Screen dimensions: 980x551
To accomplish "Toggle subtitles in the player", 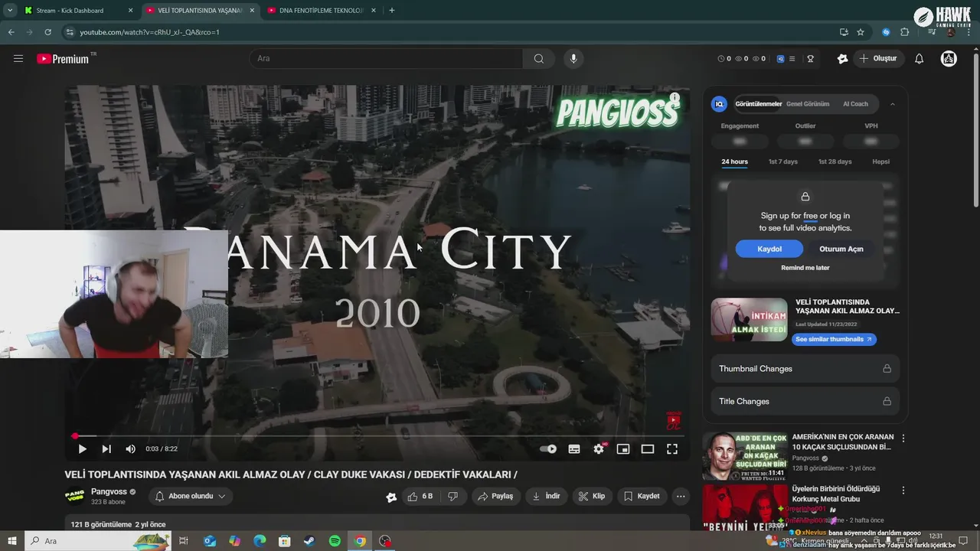I will click(x=574, y=449).
